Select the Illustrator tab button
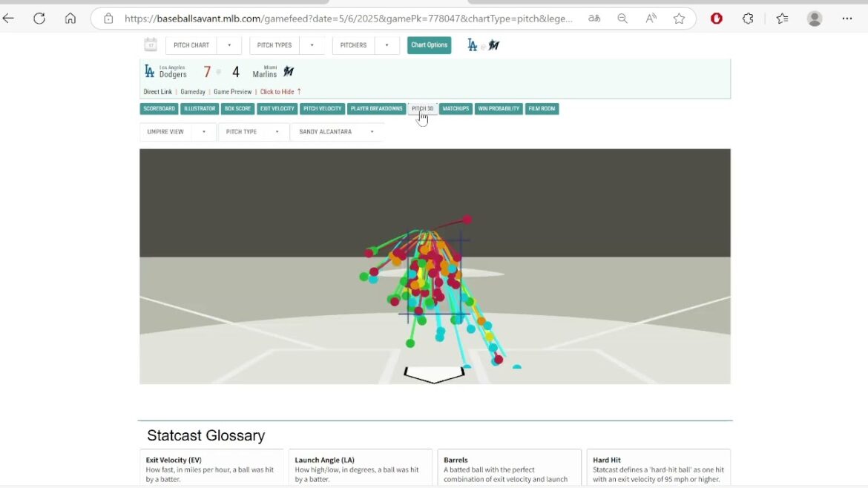 coord(199,108)
